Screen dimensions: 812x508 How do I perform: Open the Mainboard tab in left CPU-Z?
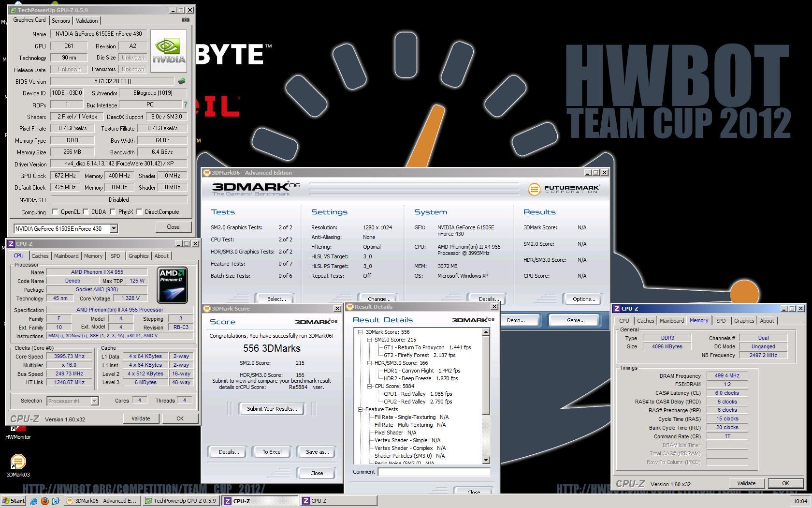(x=66, y=256)
